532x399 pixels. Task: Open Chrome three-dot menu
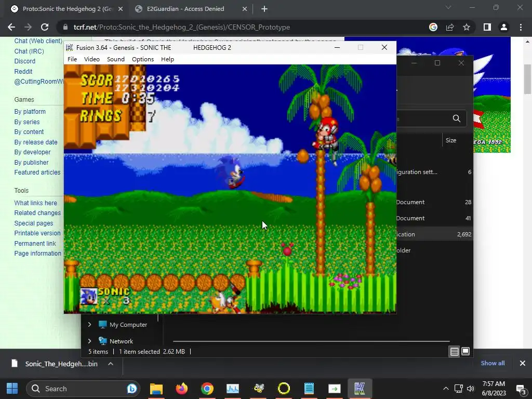click(521, 27)
